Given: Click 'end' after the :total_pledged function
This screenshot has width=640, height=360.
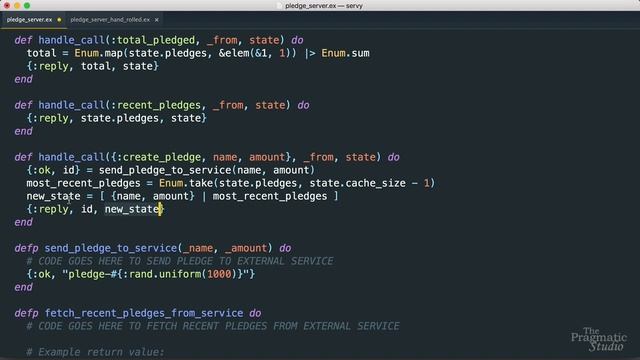Looking at the screenshot, I should 23,79.
